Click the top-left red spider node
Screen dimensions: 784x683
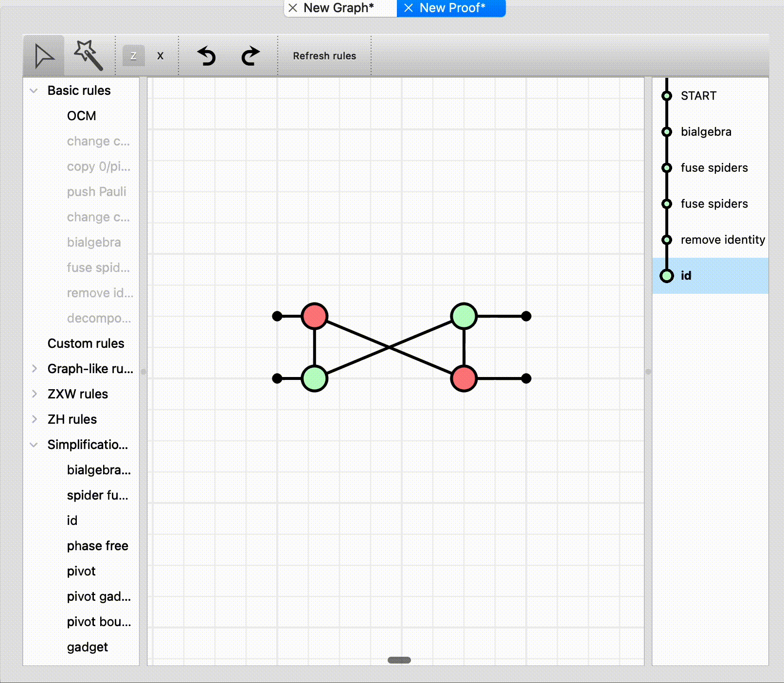click(x=315, y=316)
